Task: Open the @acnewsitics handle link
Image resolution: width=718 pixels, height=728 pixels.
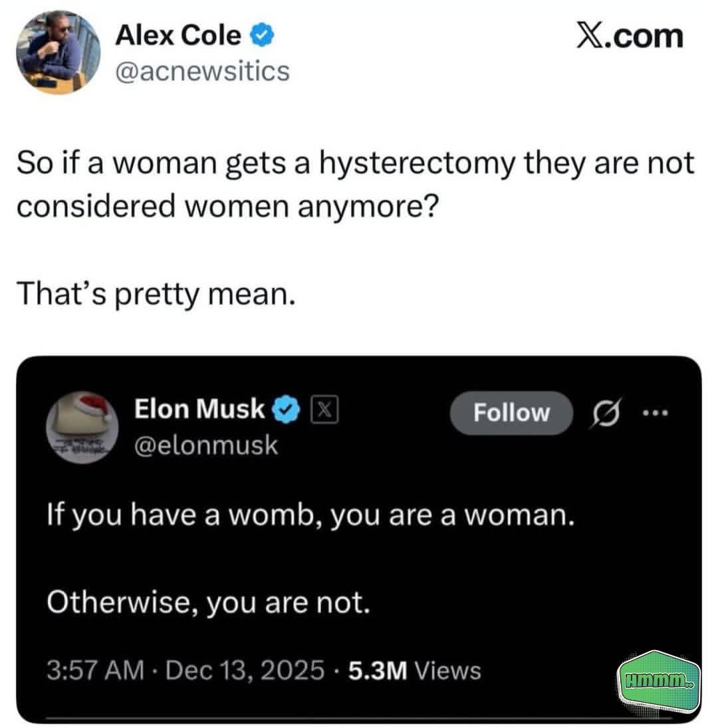Action: point(202,72)
